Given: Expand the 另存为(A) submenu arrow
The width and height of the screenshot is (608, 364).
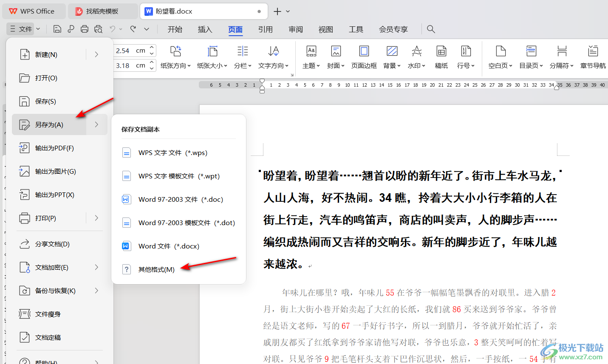Looking at the screenshot, I should tap(97, 124).
